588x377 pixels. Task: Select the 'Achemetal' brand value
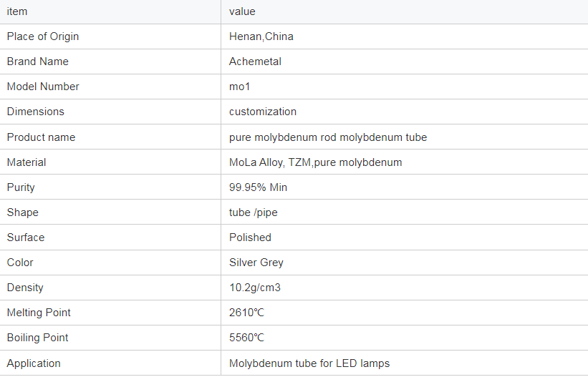click(x=255, y=62)
